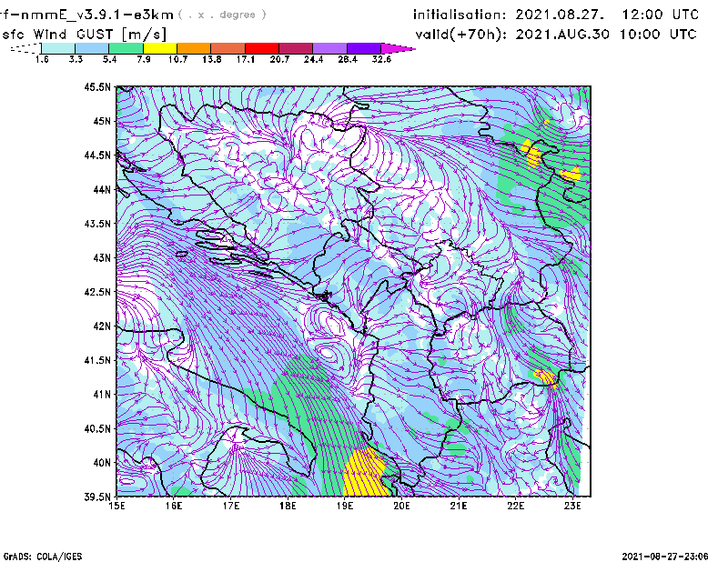Click the legend value 7.9
The height and width of the screenshot is (562, 728).
click(x=144, y=59)
